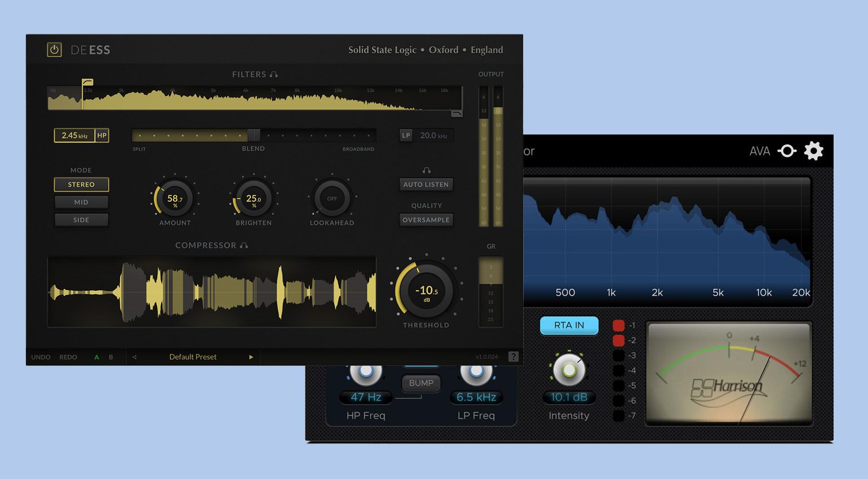Click the link icon beside AVA logo
This screenshot has height=479, width=868.
[x=787, y=150]
